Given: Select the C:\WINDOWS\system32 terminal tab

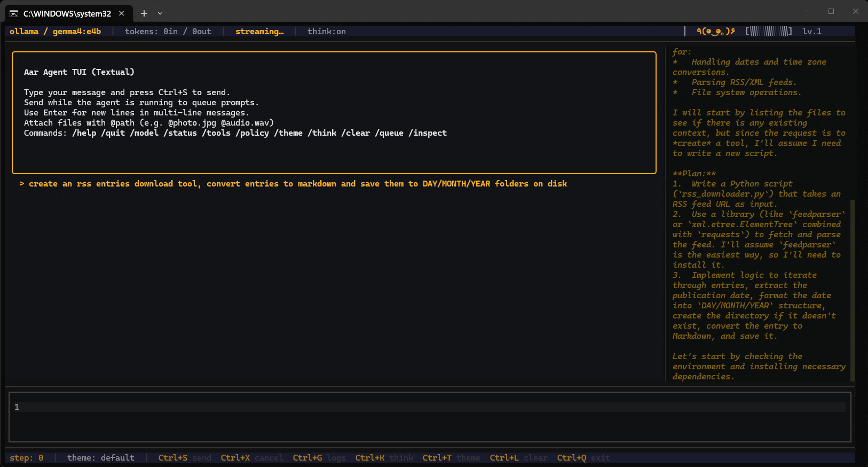Looking at the screenshot, I should tap(68, 13).
